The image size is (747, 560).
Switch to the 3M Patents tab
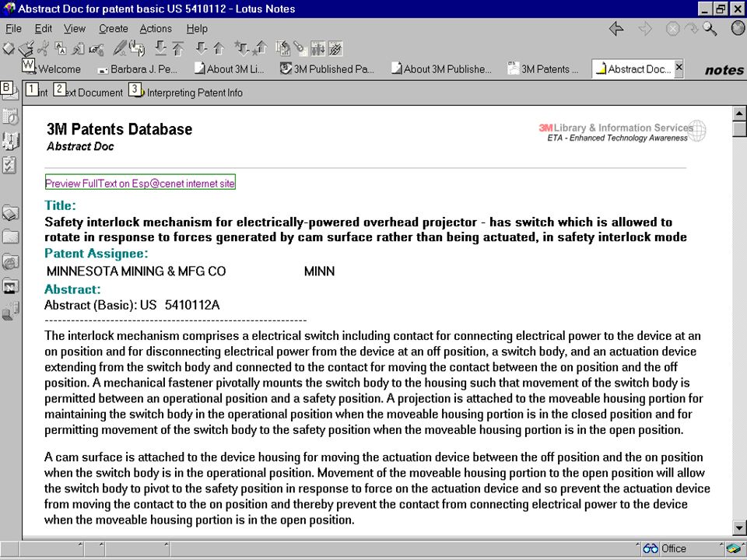(x=543, y=69)
